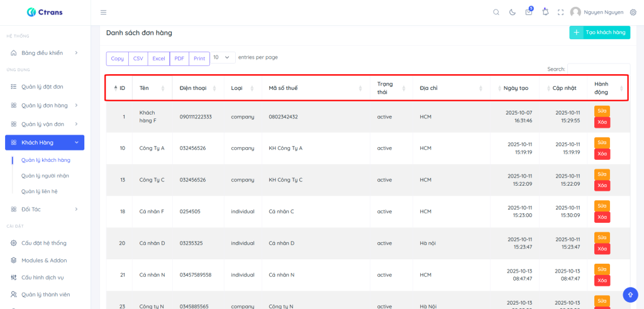The height and width of the screenshot is (309, 644).
Task: Open the search icon in top bar
Action: pyautogui.click(x=496, y=12)
